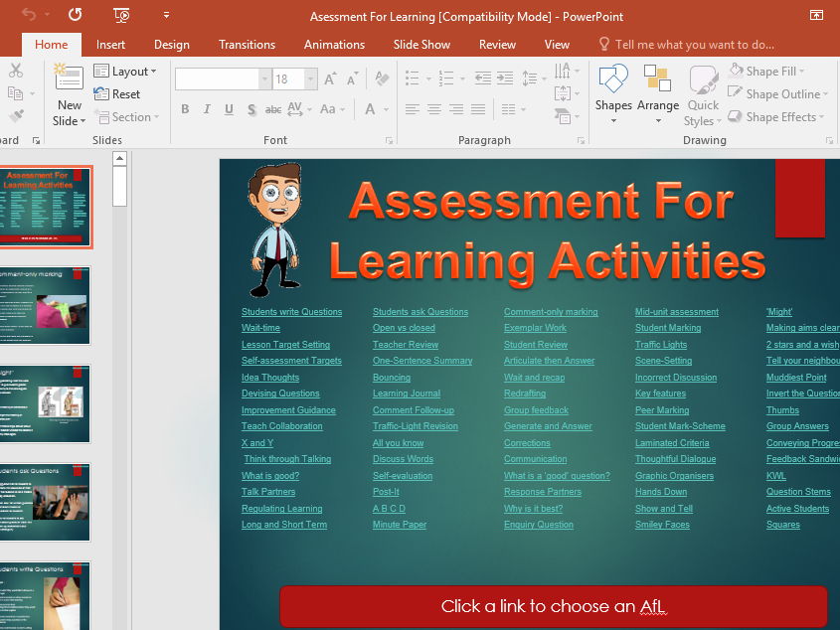Open the font size dropdown arrow
This screenshot has width=840, height=630.
pos(310,79)
